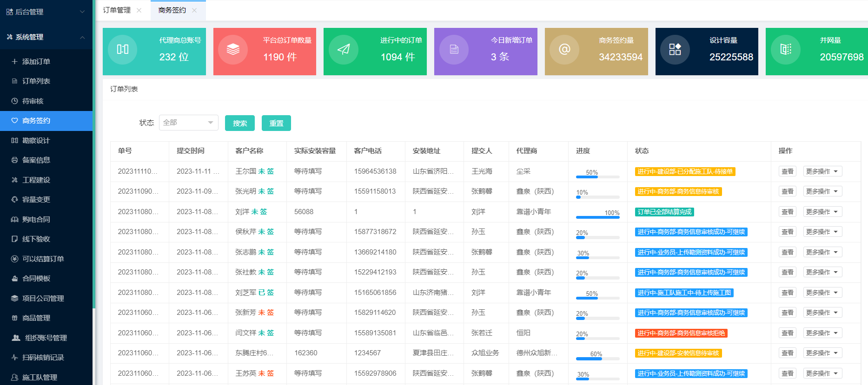Click the 100% progress bar for 刘洋 order
The image size is (868, 385).
click(x=598, y=217)
